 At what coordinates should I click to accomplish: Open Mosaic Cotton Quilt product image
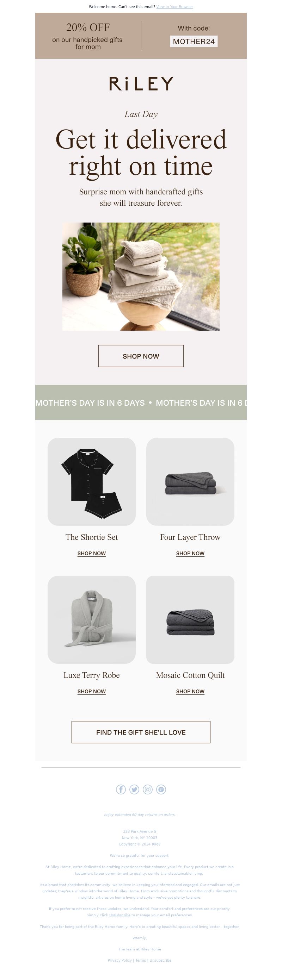click(190, 620)
